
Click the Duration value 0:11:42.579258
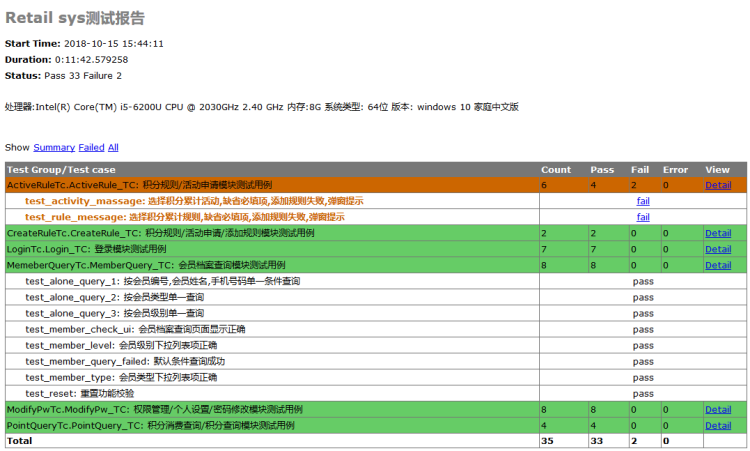pos(91,60)
